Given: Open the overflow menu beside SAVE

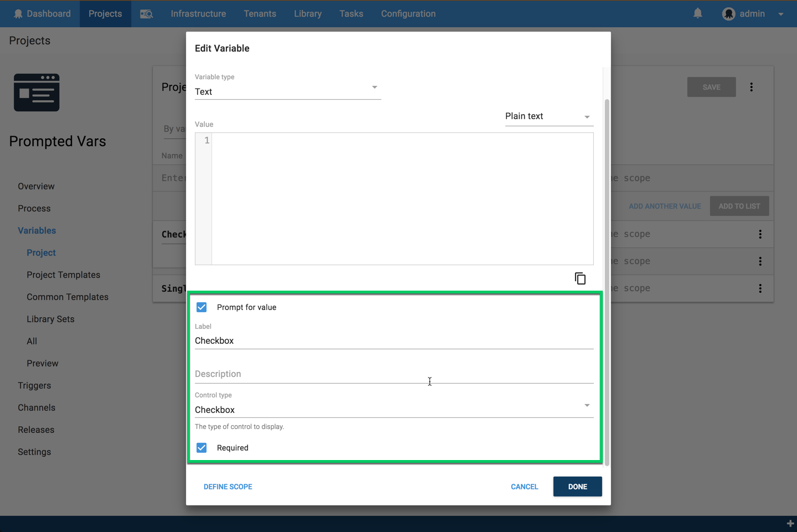Looking at the screenshot, I should [752, 87].
